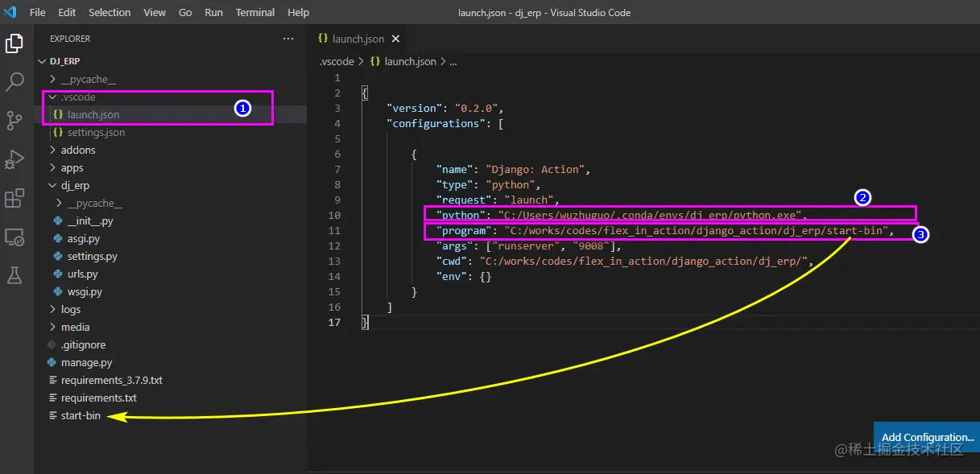
Task: Open the Selection menu
Action: 110,12
